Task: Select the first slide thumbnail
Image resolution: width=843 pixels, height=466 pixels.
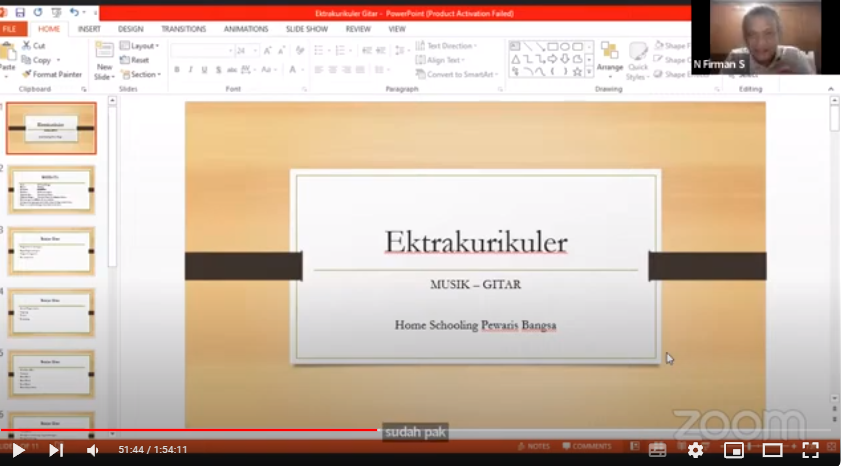Action: click(x=51, y=128)
